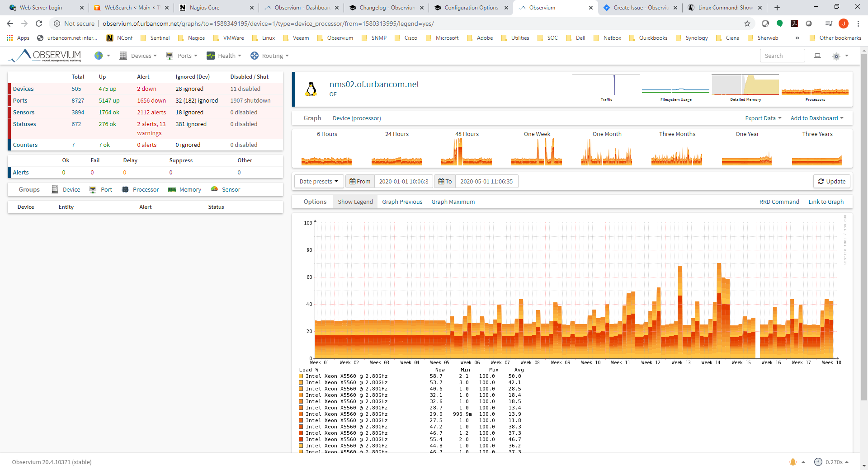Screen dimensions: 868x470
Task: Reload the page with browser refresh icon
Action: (39, 23)
